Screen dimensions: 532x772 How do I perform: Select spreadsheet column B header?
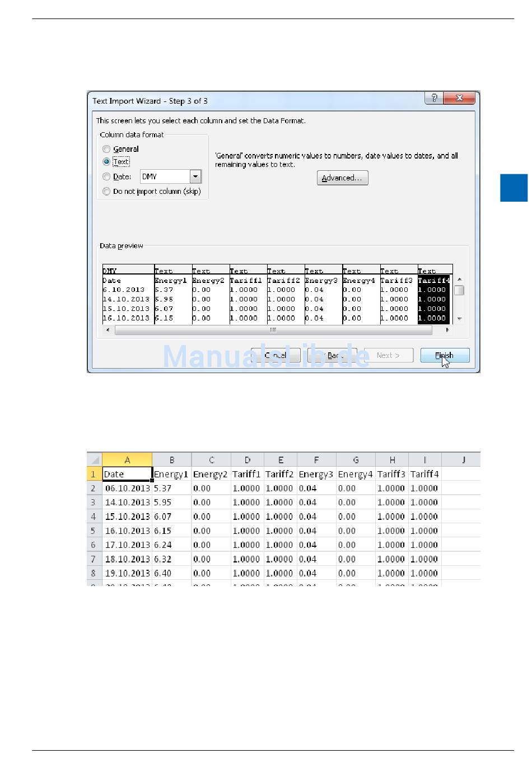click(172, 459)
